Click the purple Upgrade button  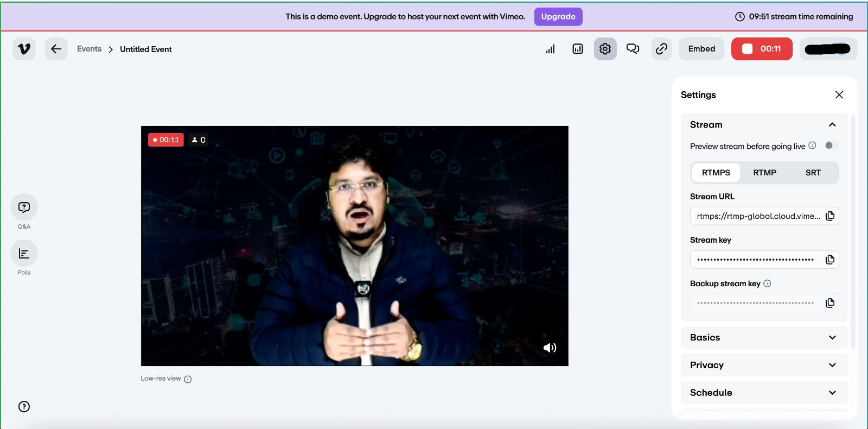point(558,17)
